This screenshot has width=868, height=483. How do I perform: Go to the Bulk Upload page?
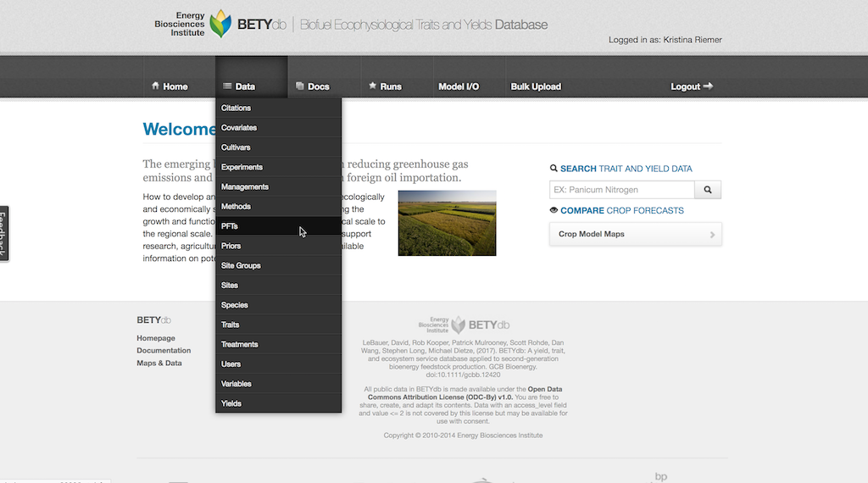[536, 86]
